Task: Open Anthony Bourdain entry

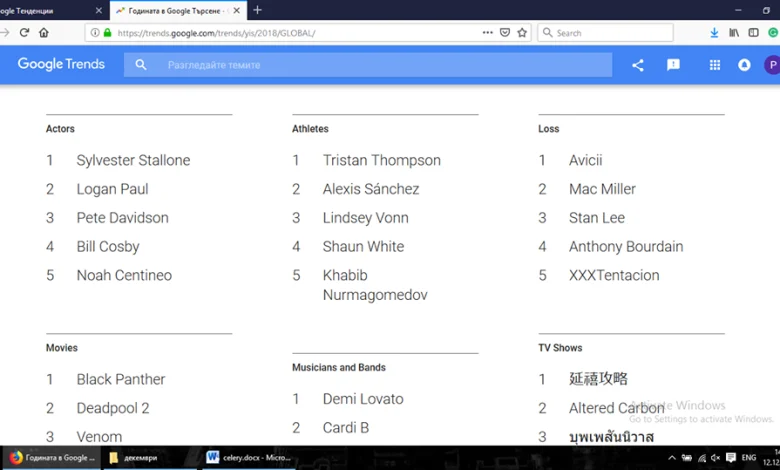Action: (626, 247)
